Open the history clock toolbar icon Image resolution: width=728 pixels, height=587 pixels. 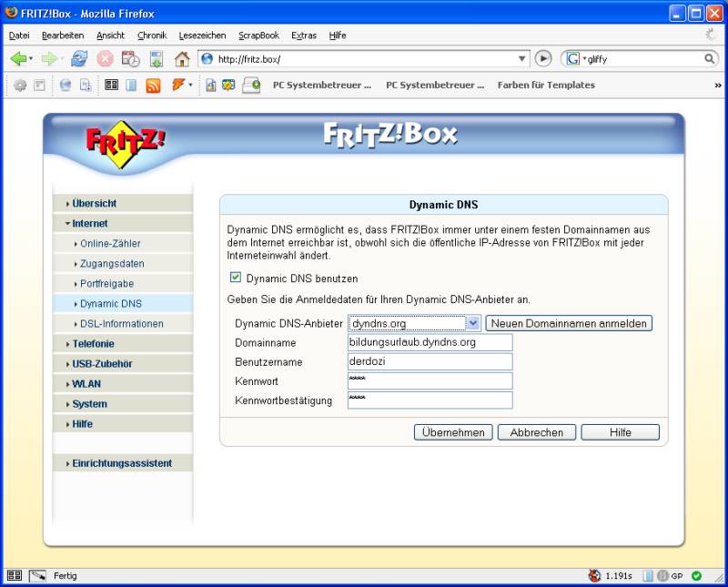click(x=130, y=59)
